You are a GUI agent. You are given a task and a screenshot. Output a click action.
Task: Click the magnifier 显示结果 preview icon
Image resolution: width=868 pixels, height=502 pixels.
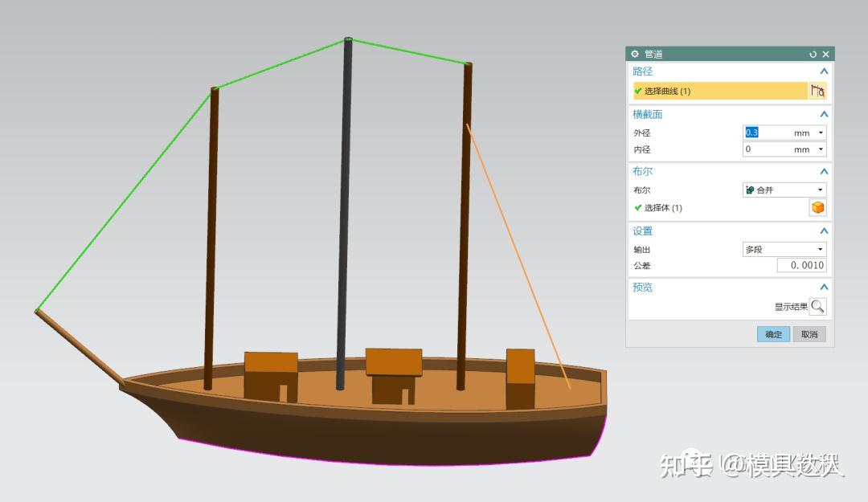click(817, 306)
